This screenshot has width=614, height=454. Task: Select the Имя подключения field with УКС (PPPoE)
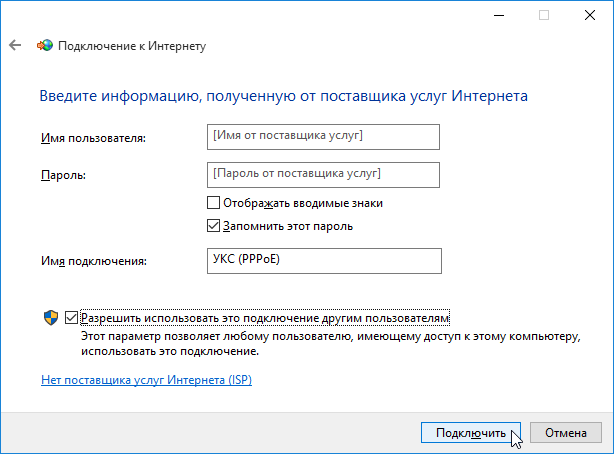click(324, 261)
